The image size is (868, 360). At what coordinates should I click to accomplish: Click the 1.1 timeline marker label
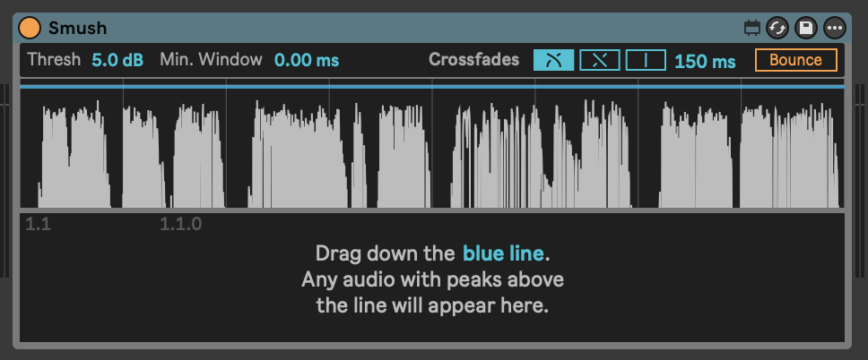(x=38, y=224)
